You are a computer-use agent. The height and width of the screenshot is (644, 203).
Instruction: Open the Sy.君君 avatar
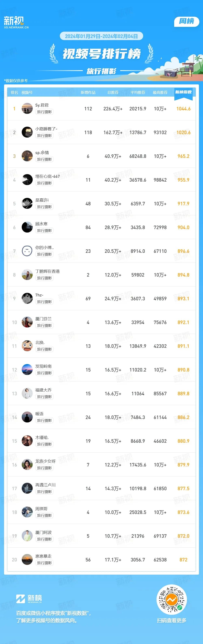pyautogui.click(x=27, y=109)
